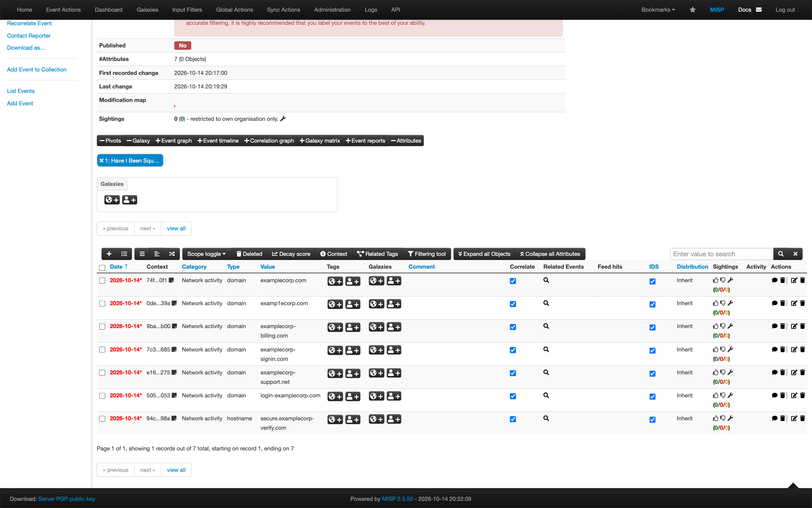Viewport: 812px width, 508px height.
Task: Click Add Event to Collection link
Action: point(36,70)
